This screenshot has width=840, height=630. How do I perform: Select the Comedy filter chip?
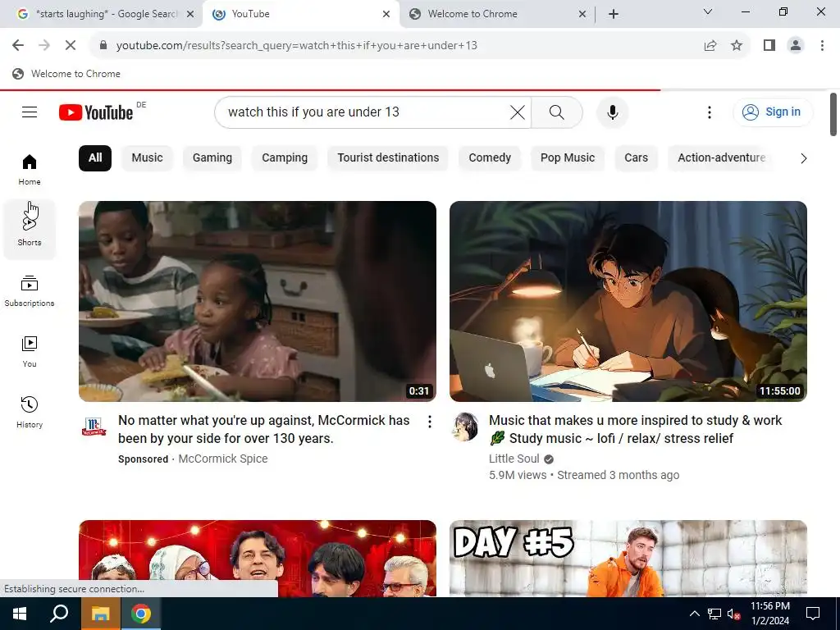[490, 158]
